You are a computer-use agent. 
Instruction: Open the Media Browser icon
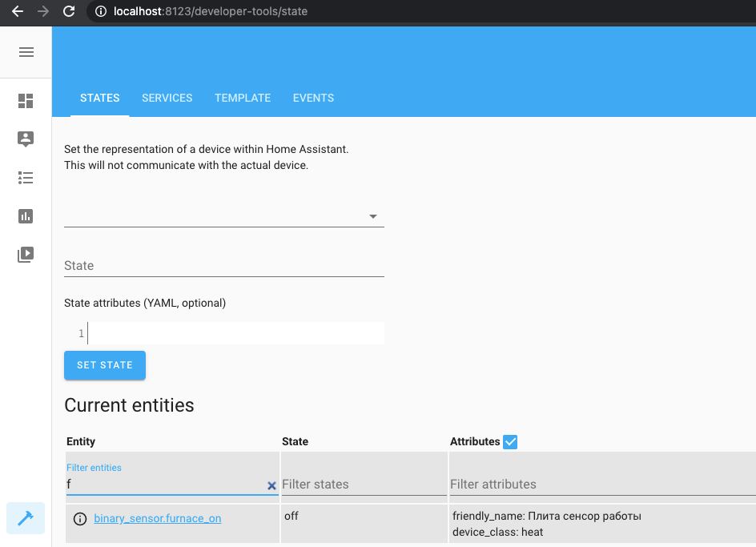click(x=26, y=255)
